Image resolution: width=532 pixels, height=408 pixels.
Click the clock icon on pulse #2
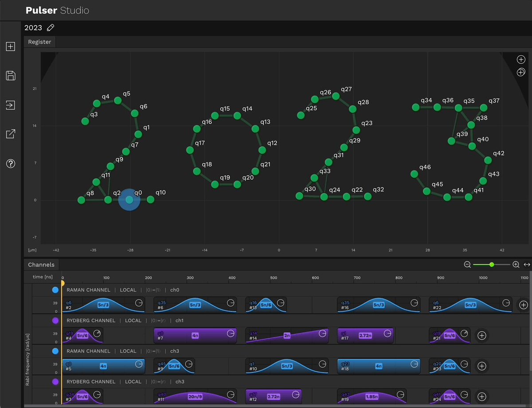point(139,302)
